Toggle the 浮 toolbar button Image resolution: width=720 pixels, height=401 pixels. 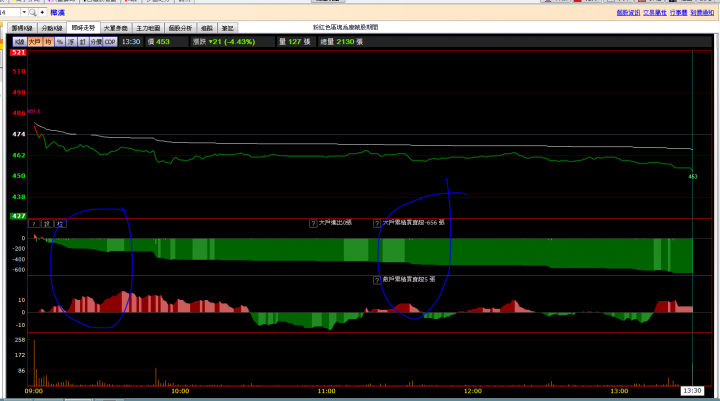click(x=71, y=42)
